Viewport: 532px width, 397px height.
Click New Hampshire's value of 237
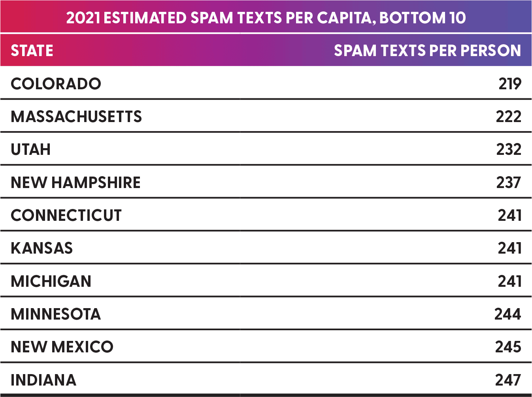[x=509, y=183]
